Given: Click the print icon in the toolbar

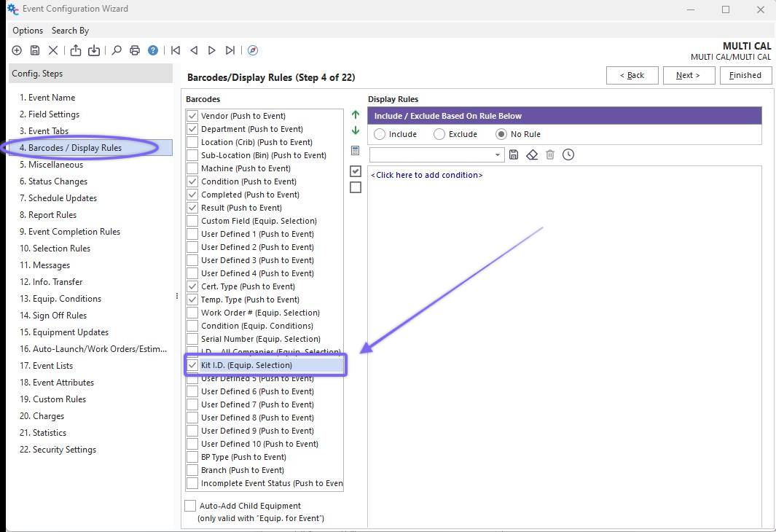Looking at the screenshot, I should tap(135, 50).
